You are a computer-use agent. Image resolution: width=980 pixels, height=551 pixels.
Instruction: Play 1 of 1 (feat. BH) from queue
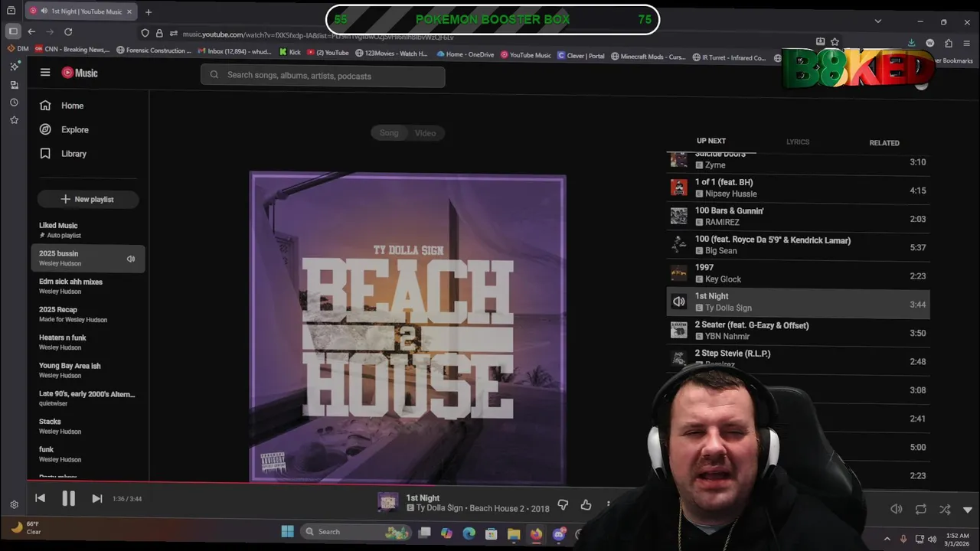798,188
